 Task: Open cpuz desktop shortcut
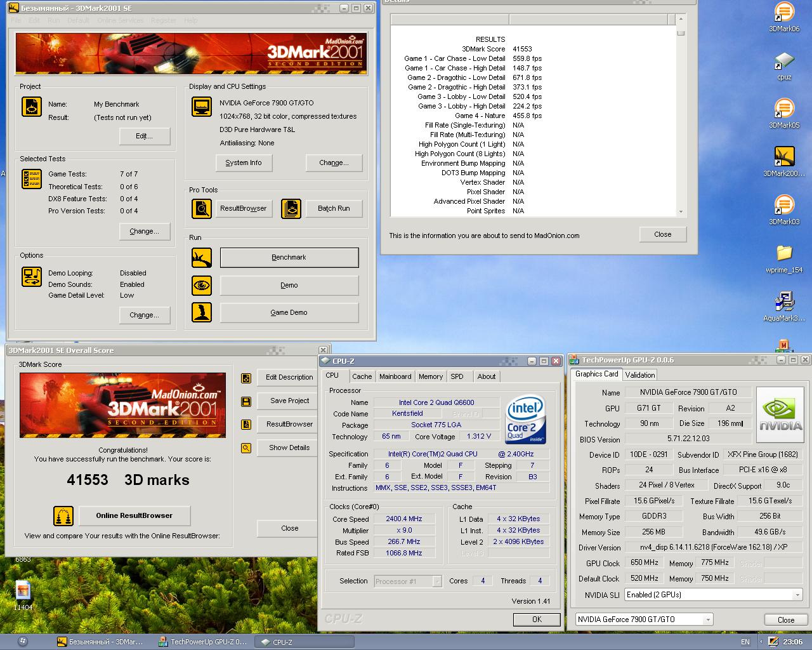point(784,65)
